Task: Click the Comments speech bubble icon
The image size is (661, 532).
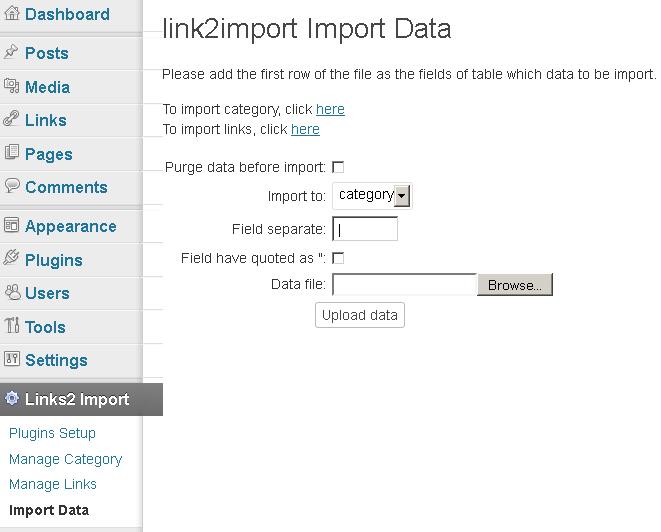Action: point(12,185)
